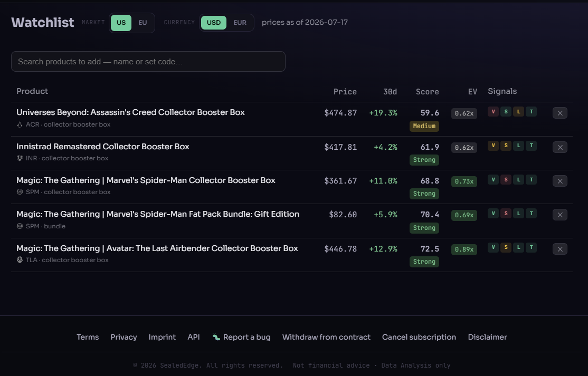Sort by the 30d column header
588x376 pixels.
390,92
